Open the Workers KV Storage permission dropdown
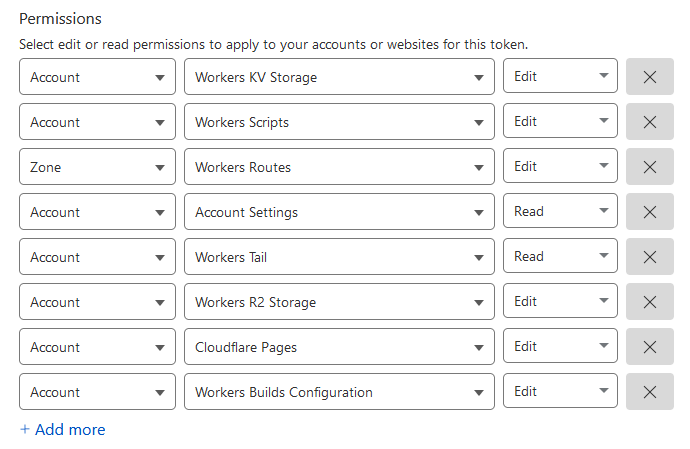Image resolution: width=690 pixels, height=449 pixels. pos(339,77)
